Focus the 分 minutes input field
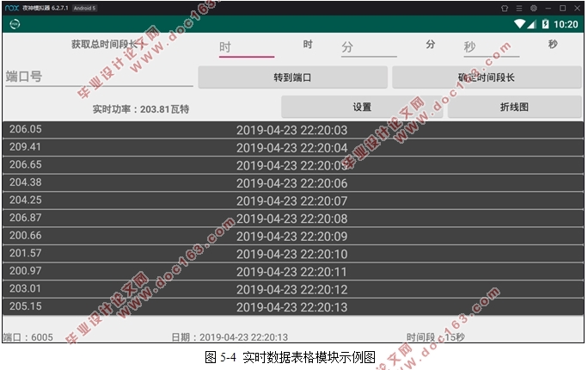Screen dimensions: 588x370 click(369, 48)
